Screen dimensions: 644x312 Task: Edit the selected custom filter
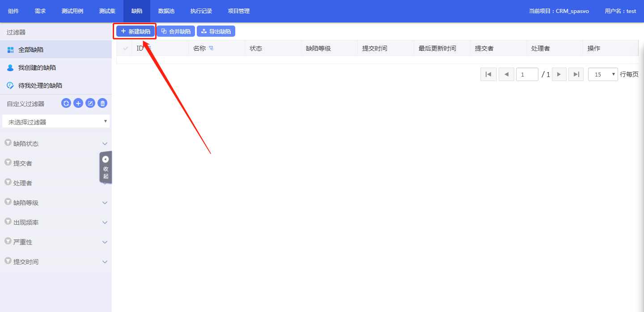90,103
